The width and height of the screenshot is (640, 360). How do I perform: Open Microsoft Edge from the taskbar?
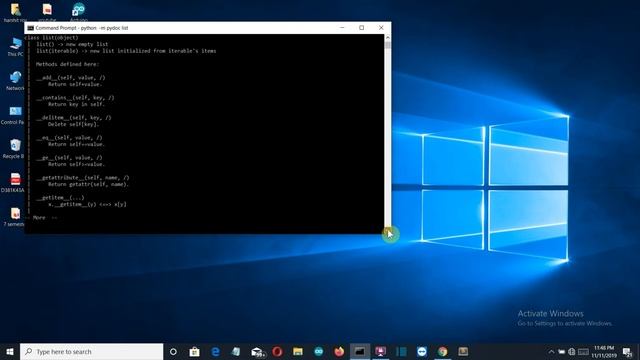(x=215, y=351)
